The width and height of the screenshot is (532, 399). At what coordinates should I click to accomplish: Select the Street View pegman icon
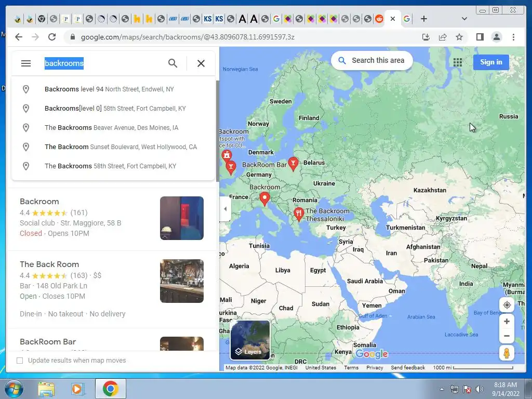pyautogui.click(x=507, y=353)
